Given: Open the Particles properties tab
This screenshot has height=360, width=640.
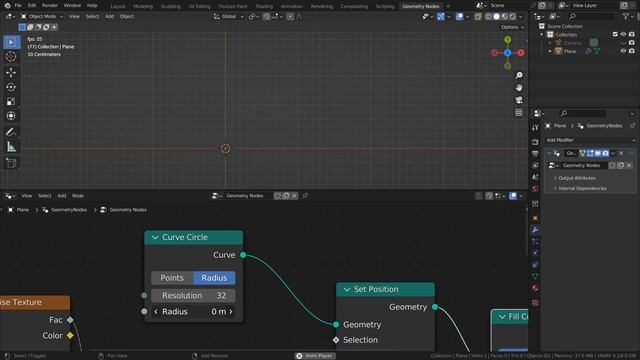Looking at the screenshot, I should pyautogui.click(x=535, y=242).
